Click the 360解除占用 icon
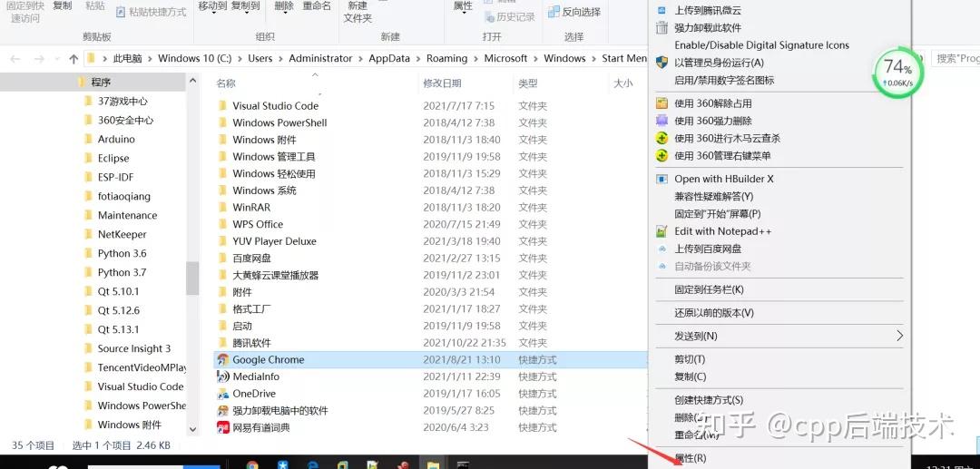 point(661,103)
